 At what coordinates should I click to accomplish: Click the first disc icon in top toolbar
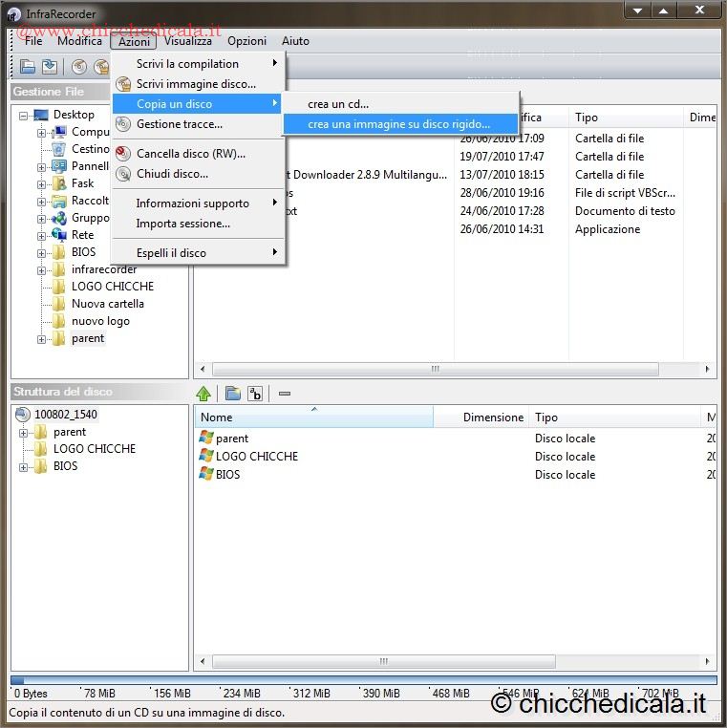point(78,66)
